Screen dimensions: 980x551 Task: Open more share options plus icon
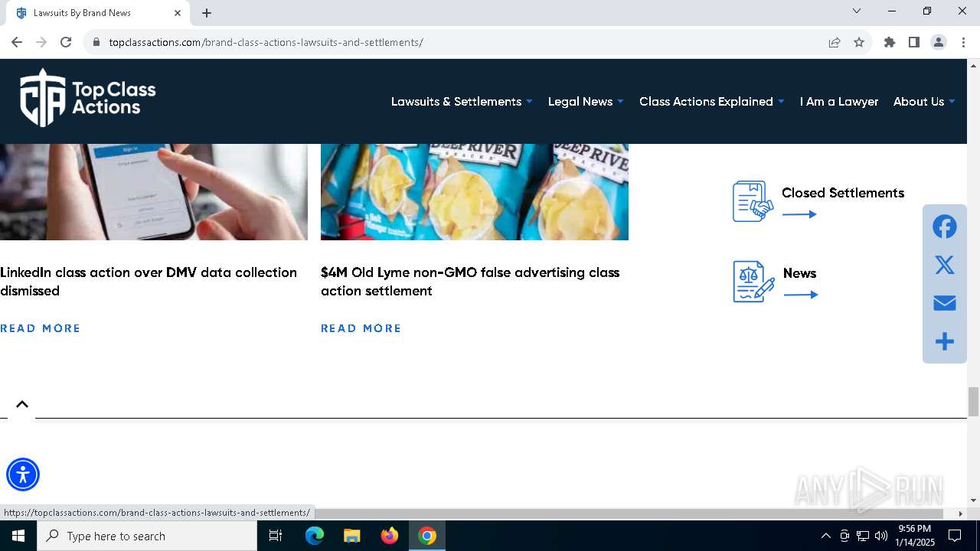point(944,341)
